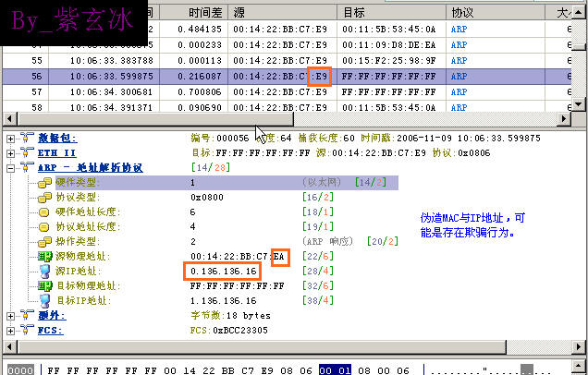
Task: Click packet list horizontal scrollbar thumb
Action: (x=155, y=119)
